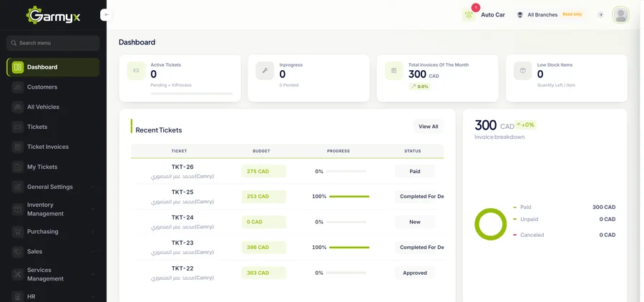Click the 396 CAD budget badge
The image size is (644, 302).
[x=263, y=248]
